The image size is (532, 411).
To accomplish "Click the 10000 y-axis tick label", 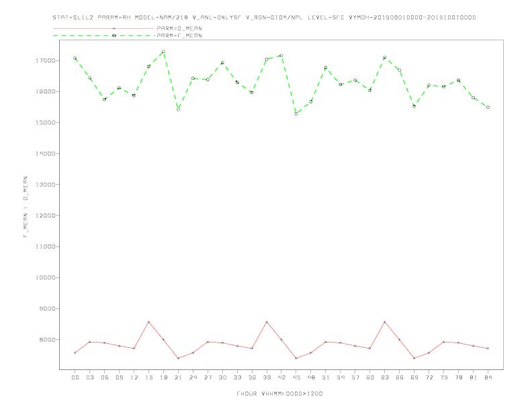I will coord(45,277).
